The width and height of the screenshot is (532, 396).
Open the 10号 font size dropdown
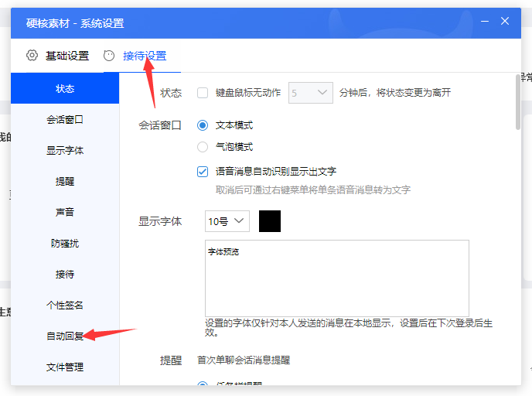tap(227, 221)
